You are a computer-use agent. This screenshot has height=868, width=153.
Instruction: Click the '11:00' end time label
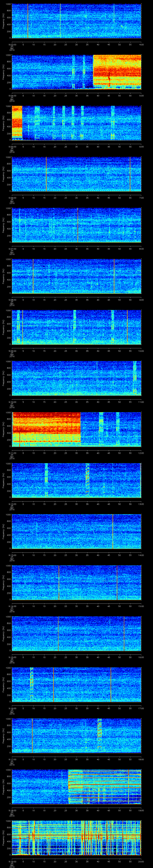tap(141, 402)
